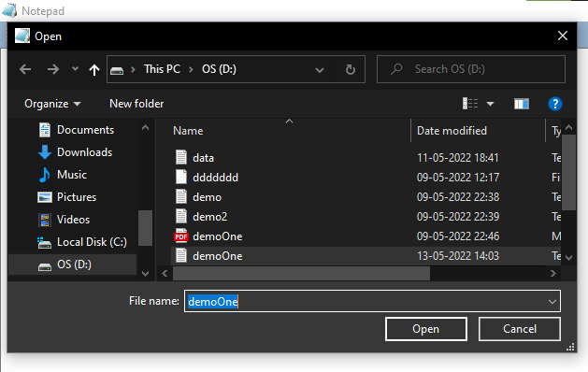Click the Music note icon
This screenshot has width=588, height=372.
click(x=45, y=175)
